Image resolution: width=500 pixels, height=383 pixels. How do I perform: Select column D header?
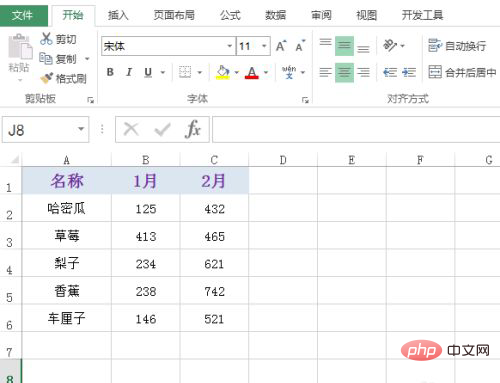[x=283, y=160]
